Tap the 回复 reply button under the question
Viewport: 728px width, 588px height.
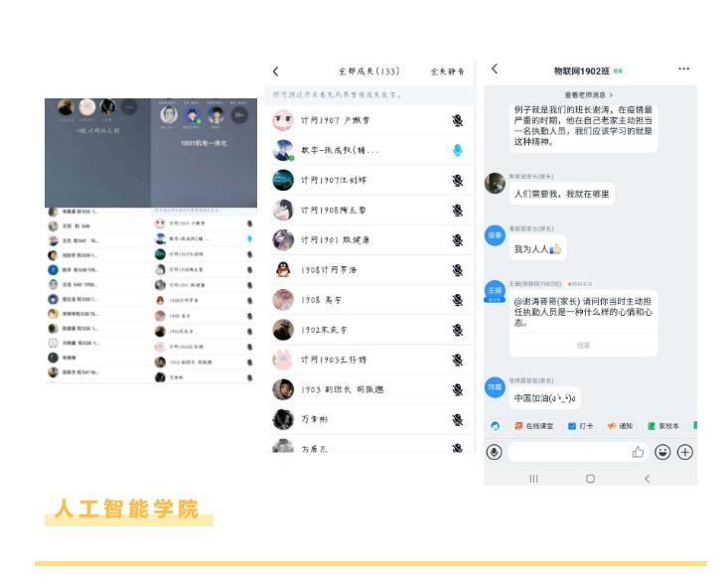(583, 345)
